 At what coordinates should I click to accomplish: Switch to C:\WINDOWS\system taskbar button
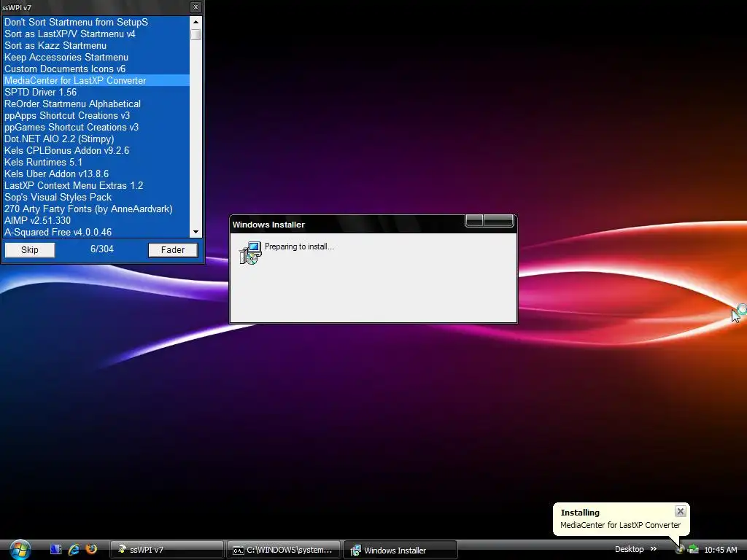coord(284,550)
